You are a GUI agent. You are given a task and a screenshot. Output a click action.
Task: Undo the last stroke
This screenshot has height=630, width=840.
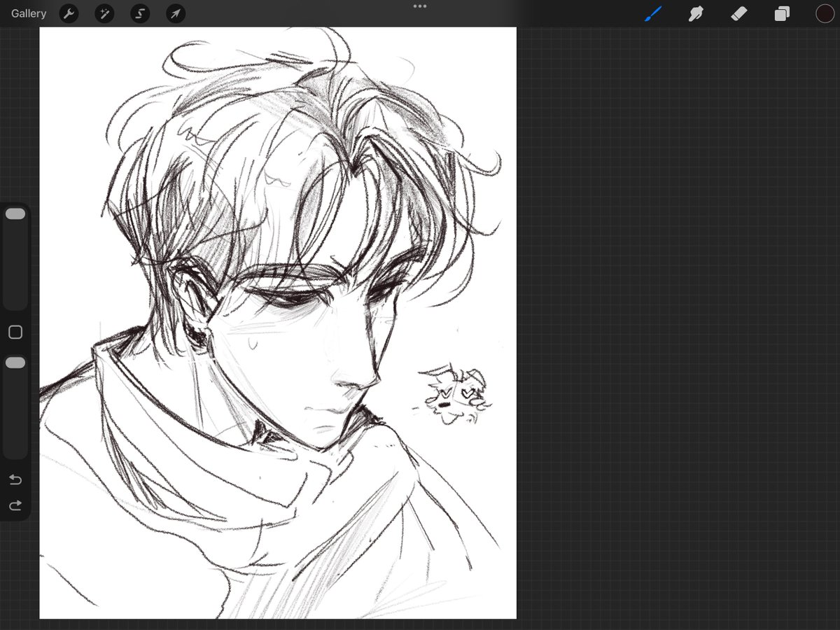(x=15, y=479)
